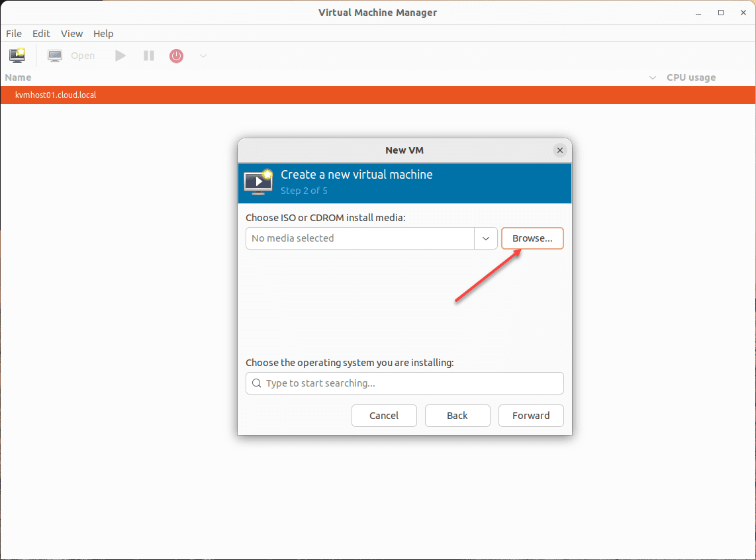Screen dimensions: 756x560
Task: Click Forward to continue
Action: click(x=531, y=416)
